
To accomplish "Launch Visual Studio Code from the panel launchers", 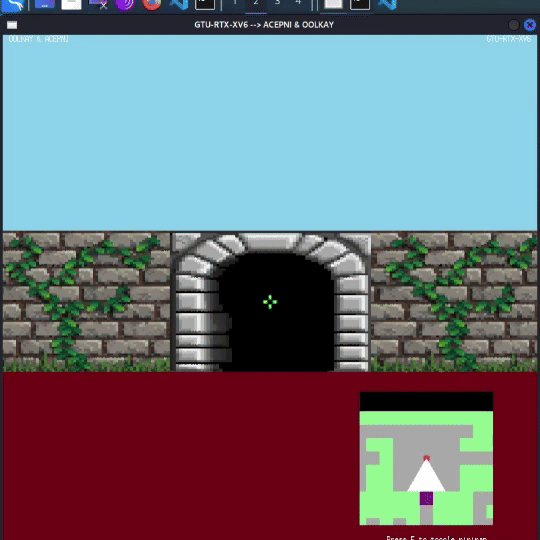I will point(179,4).
